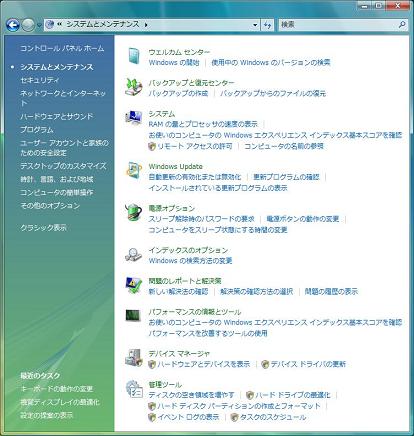Click recent task 視覚ディスプレイの最適化
The image size is (414, 436).
pyautogui.click(x=60, y=402)
